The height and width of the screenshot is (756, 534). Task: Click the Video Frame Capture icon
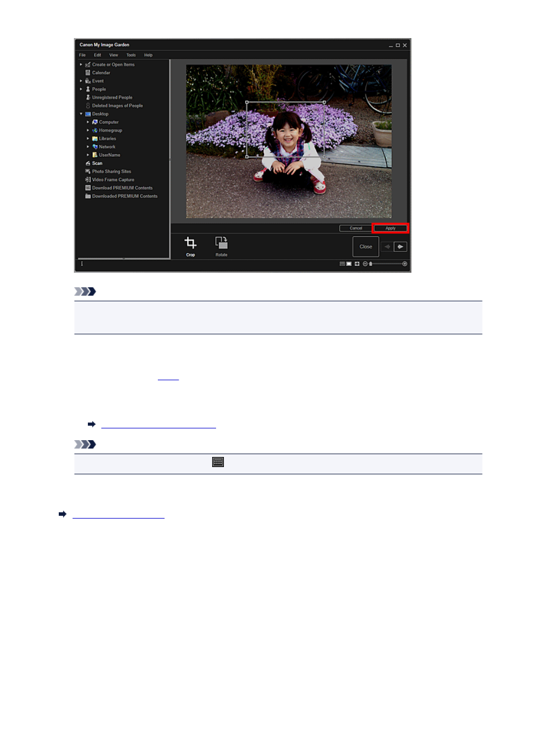click(88, 180)
